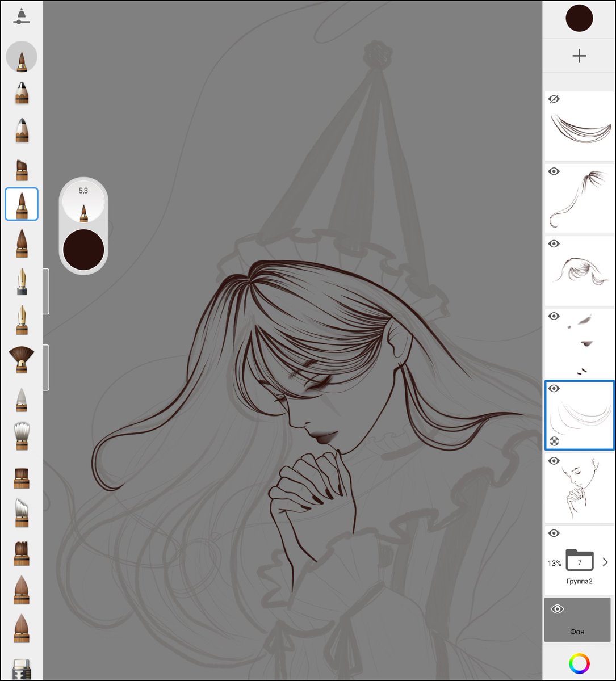
Task: Expand Группа2 group with chevron arrow
Action: pyautogui.click(x=605, y=562)
